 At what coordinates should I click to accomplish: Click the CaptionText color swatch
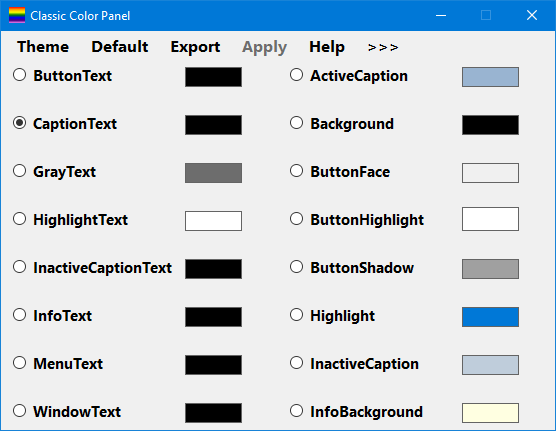click(x=213, y=125)
